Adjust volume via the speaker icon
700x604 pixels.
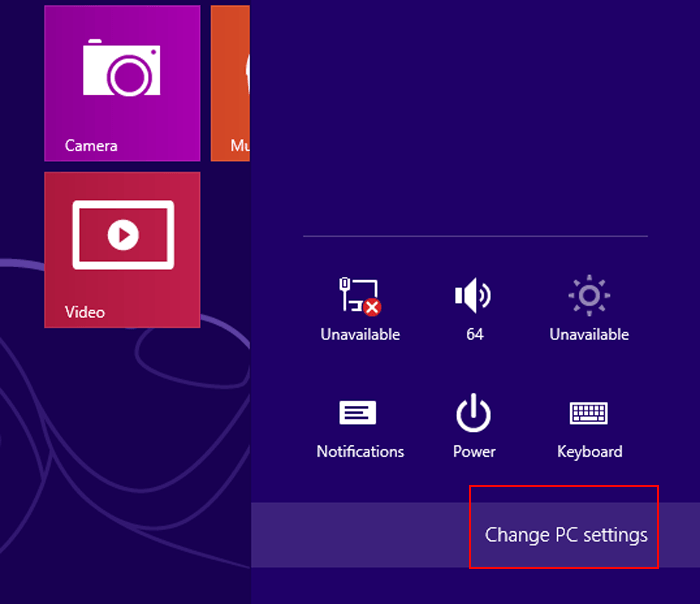coord(474,296)
